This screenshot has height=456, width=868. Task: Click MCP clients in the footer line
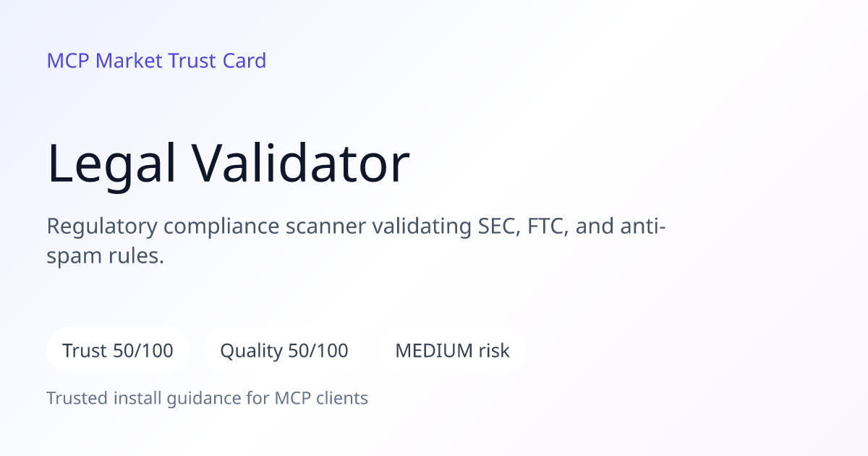tap(321, 398)
